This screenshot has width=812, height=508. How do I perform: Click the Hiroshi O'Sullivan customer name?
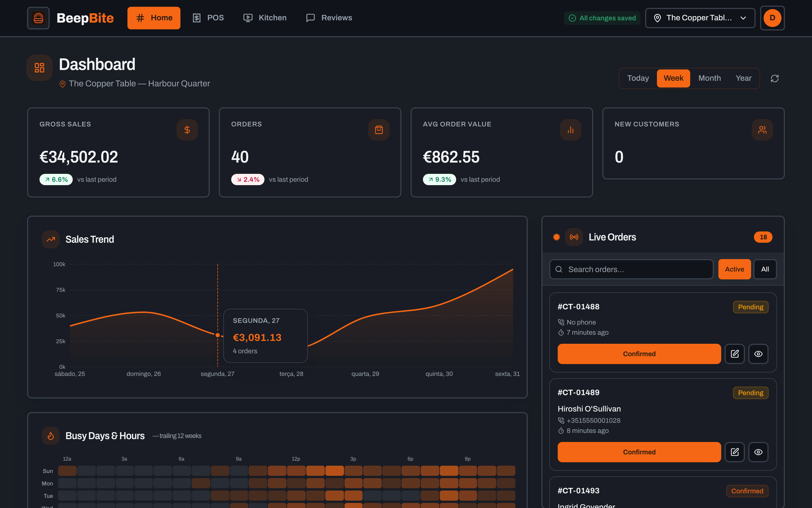tap(589, 409)
